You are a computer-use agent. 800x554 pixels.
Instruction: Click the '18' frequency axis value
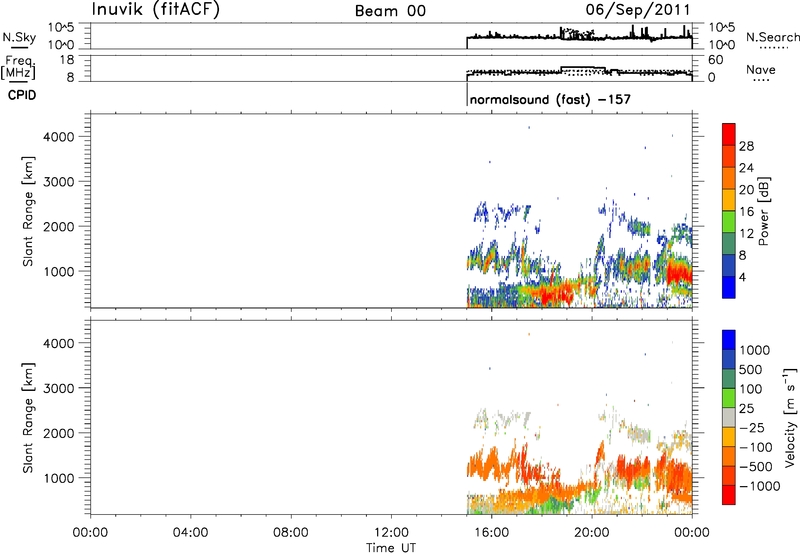(66, 60)
